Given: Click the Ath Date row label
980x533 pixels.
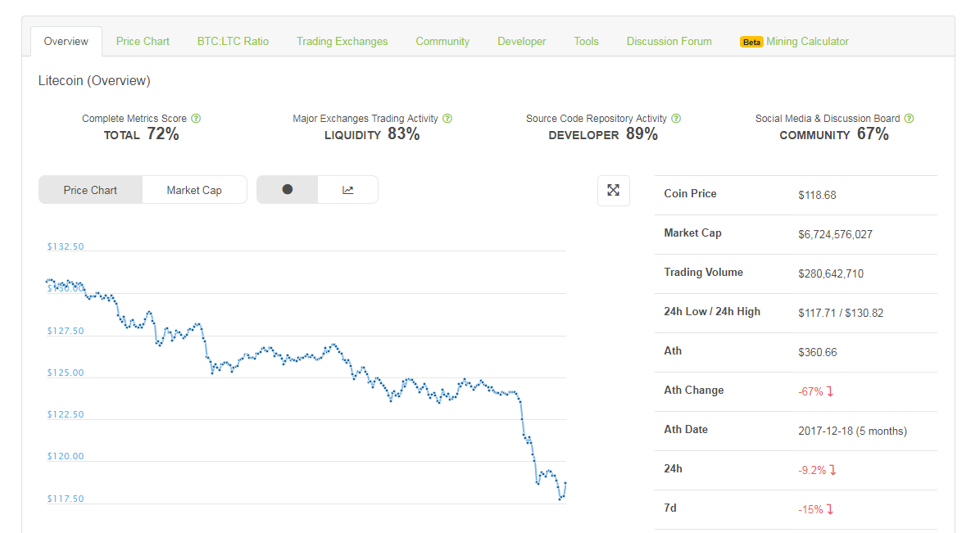Looking at the screenshot, I should pos(686,430).
